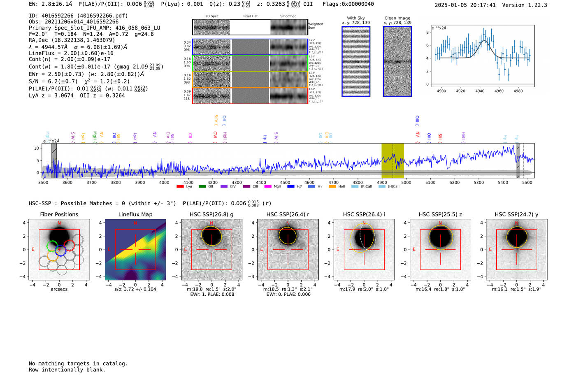Select the orange HeII legend swatch
Screen dimensions: 576x392
click(x=332, y=187)
